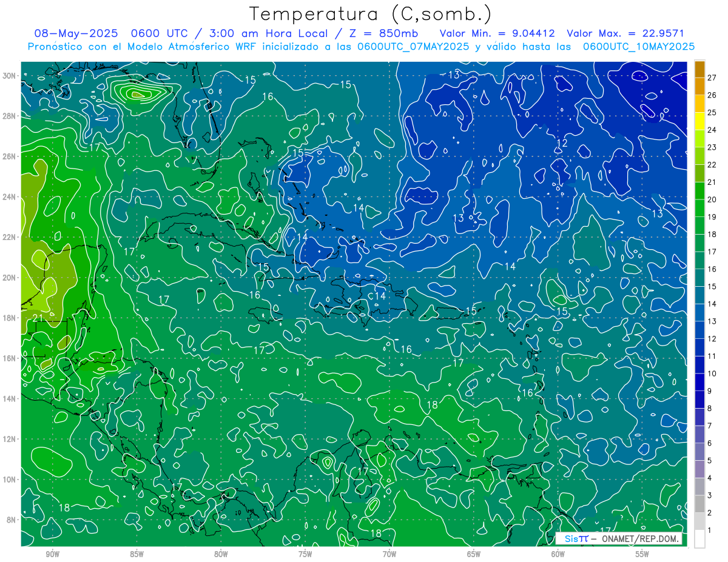This screenshot has width=728, height=562.
Task: Click the "Valor Max. = 22.9571" value
Action: point(625,34)
